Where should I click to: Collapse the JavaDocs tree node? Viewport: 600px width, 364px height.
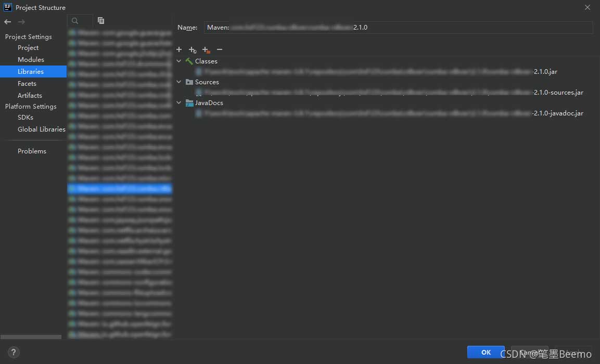point(178,102)
